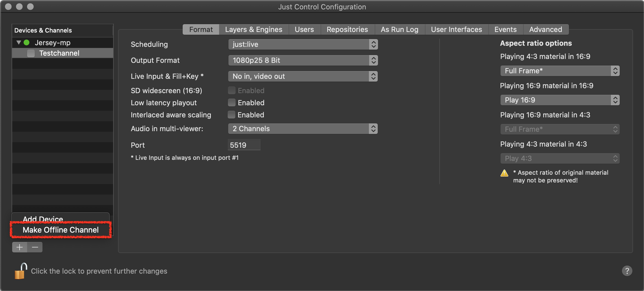
Task: Switch to the As Run Log tab
Action: pyautogui.click(x=400, y=29)
